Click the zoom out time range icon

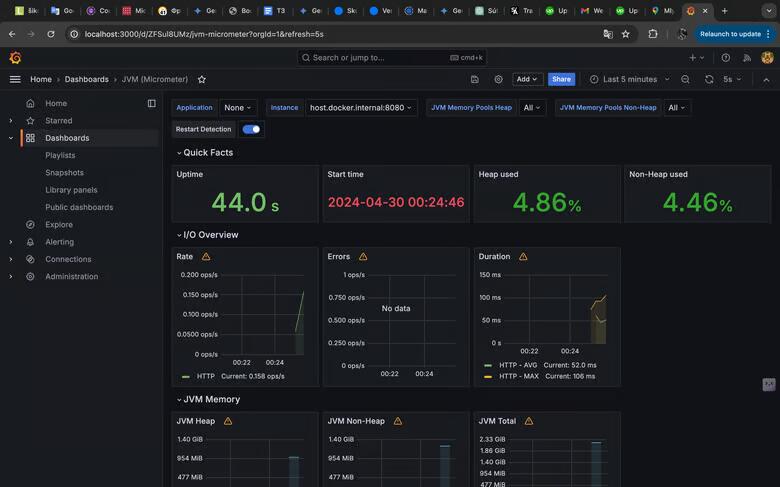pyautogui.click(x=685, y=79)
